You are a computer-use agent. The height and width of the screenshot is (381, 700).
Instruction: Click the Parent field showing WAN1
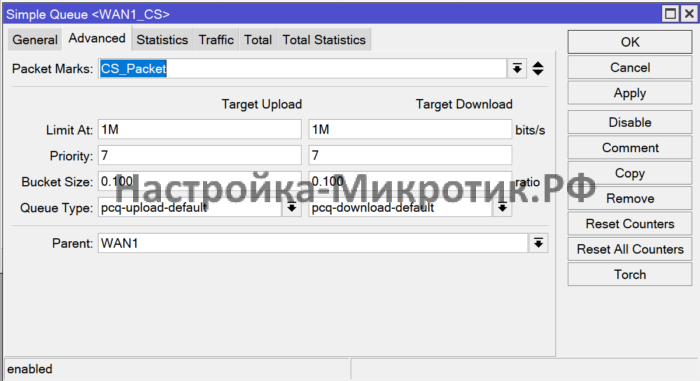[x=313, y=243]
